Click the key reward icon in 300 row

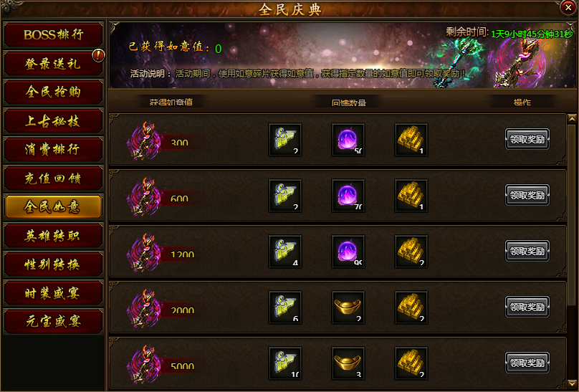[x=285, y=140]
